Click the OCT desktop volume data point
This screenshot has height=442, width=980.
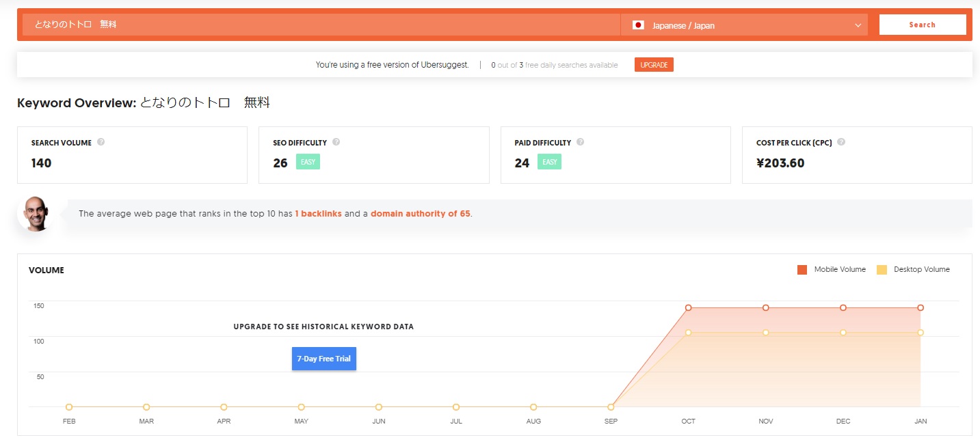point(689,333)
